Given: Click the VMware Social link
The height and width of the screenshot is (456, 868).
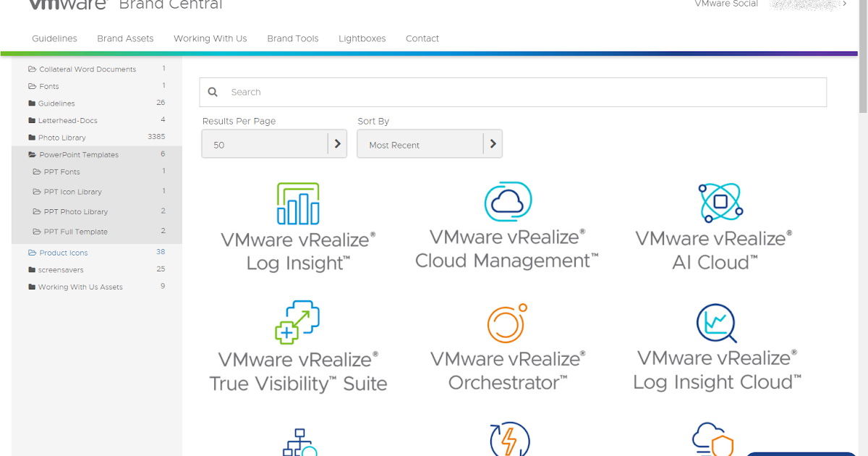Looking at the screenshot, I should click(x=726, y=4).
